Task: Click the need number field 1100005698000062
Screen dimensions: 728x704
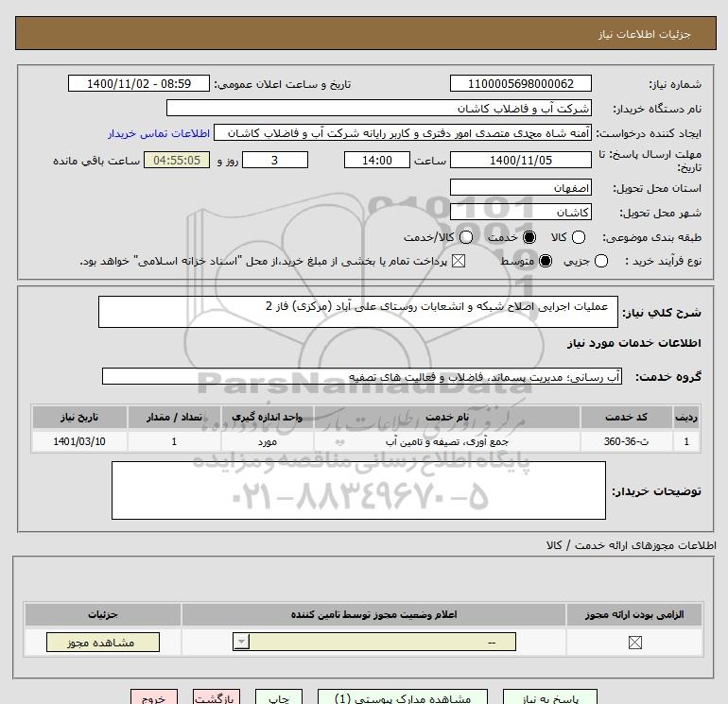Action: coord(520,83)
